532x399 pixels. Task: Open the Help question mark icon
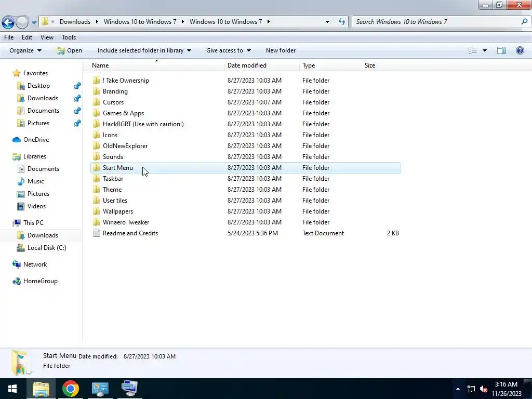pos(520,50)
